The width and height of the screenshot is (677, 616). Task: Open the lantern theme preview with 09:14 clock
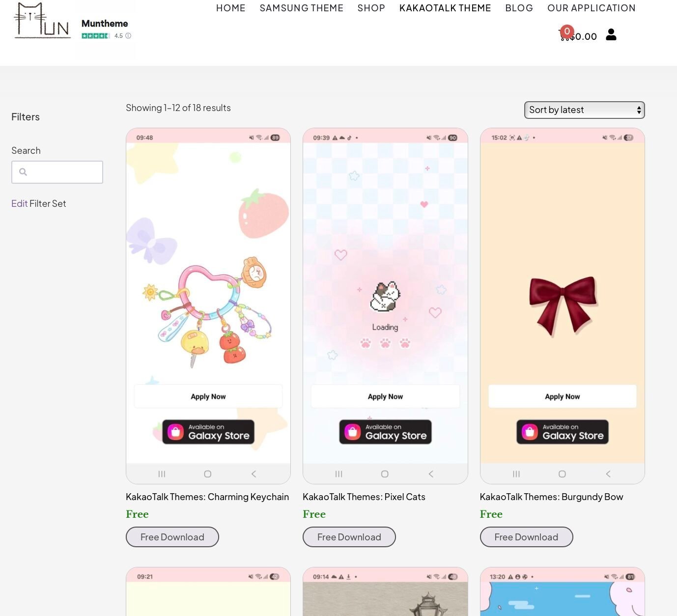(385, 591)
